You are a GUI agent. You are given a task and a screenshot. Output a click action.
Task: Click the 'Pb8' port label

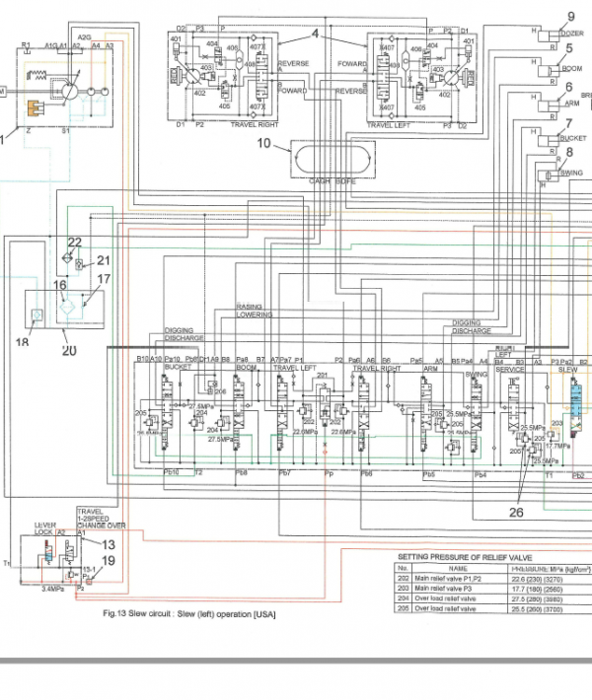coord(242,472)
